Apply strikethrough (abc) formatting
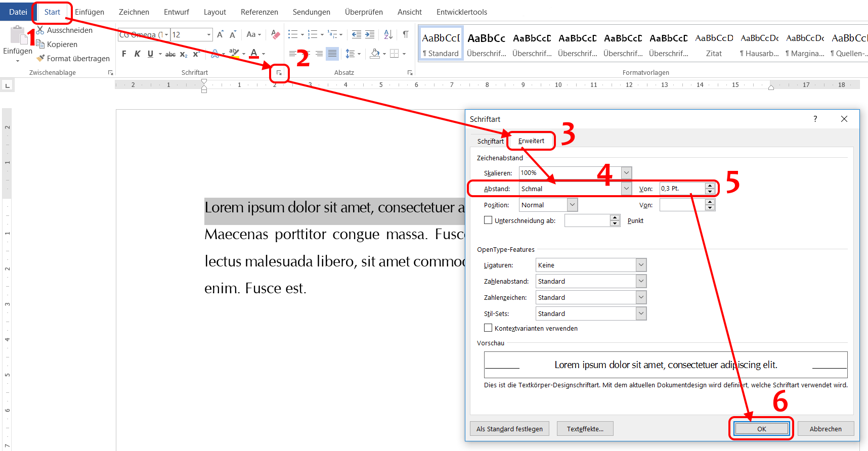Image resolution: width=868 pixels, height=451 pixels. point(170,54)
